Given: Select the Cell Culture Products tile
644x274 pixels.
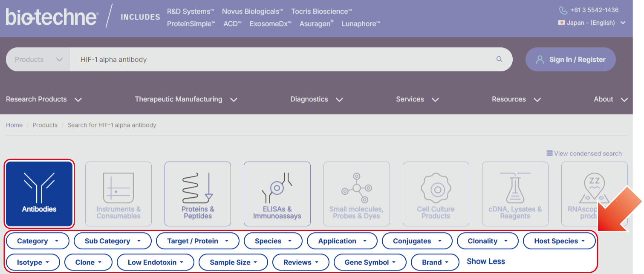Looking at the screenshot, I should tap(436, 194).
